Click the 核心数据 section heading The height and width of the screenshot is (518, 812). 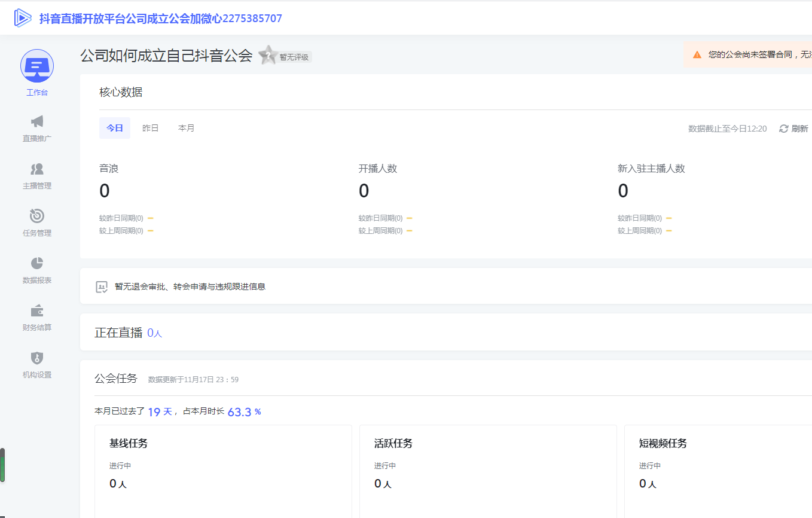click(121, 92)
